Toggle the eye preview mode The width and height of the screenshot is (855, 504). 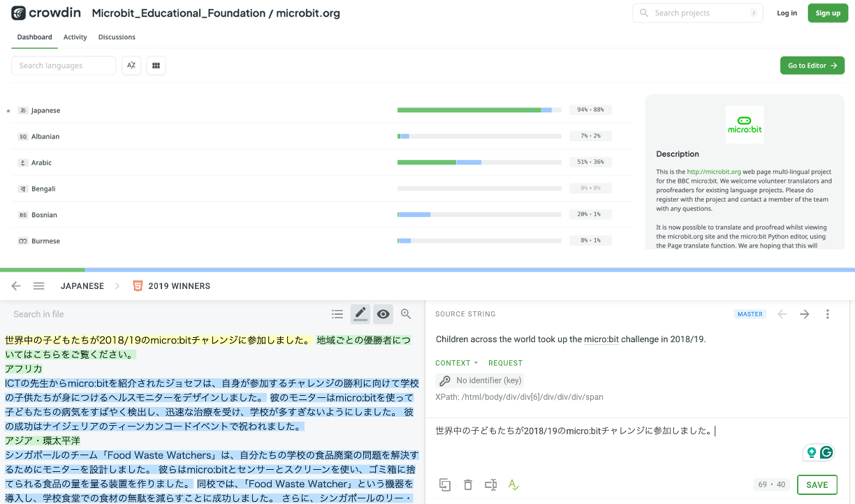click(x=383, y=314)
